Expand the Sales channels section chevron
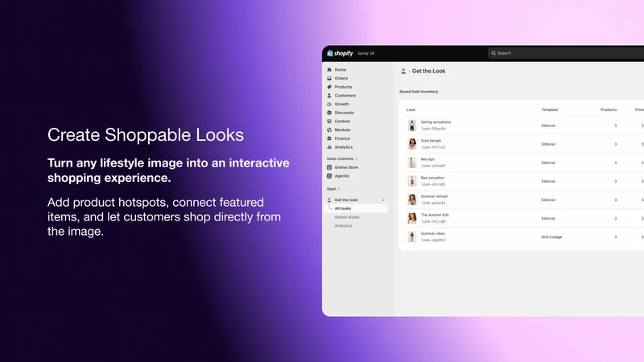Image resolution: width=644 pixels, height=362 pixels. 356,158
